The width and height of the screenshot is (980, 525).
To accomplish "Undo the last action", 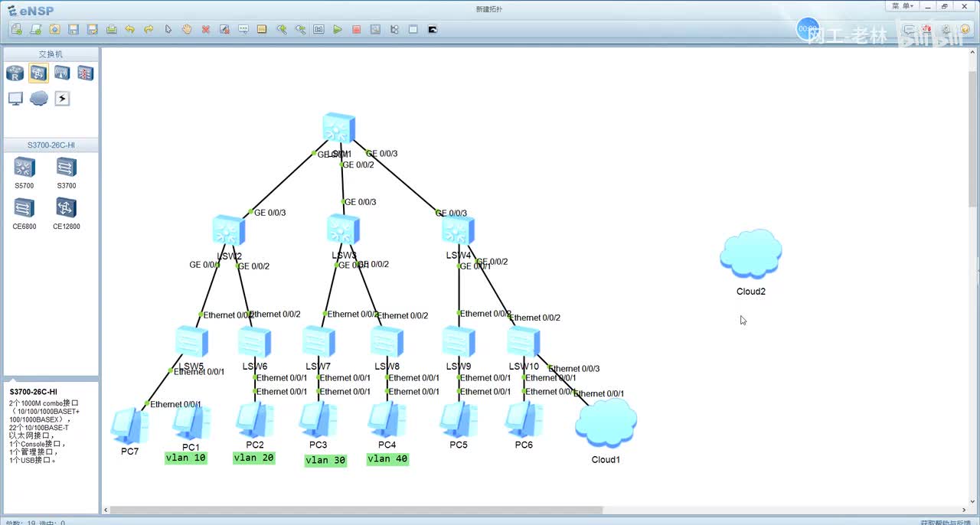I will (x=130, y=29).
